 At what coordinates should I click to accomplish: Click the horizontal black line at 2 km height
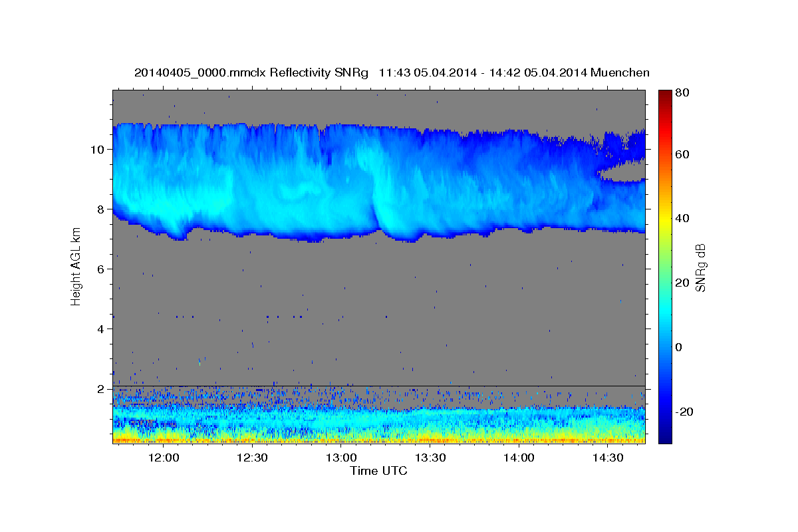click(x=378, y=386)
